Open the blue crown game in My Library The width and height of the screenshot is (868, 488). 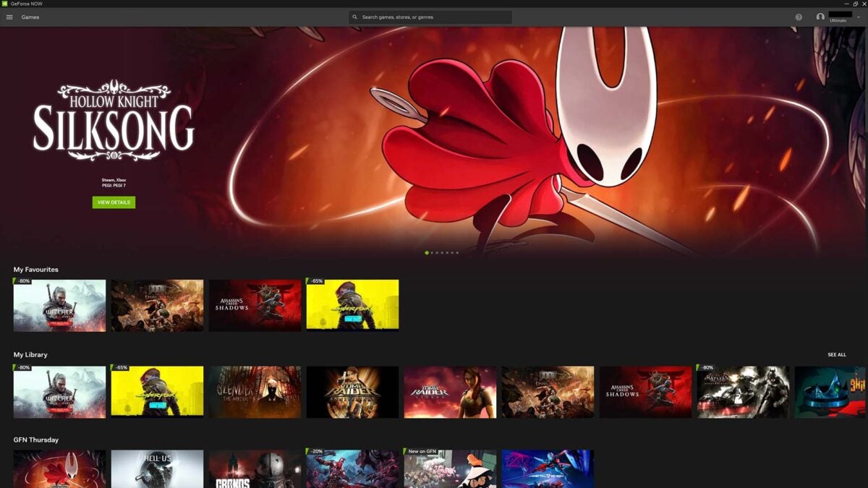(x=830, y=392)
